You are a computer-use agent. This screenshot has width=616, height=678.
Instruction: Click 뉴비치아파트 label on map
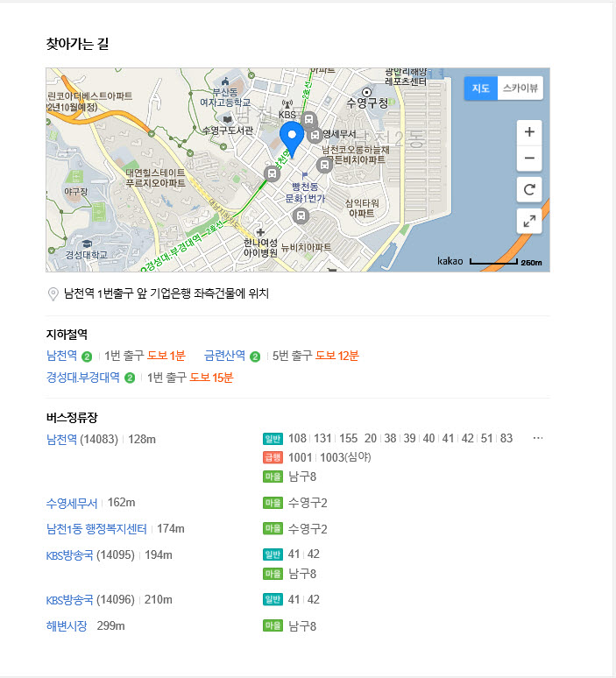pos(307,247)
